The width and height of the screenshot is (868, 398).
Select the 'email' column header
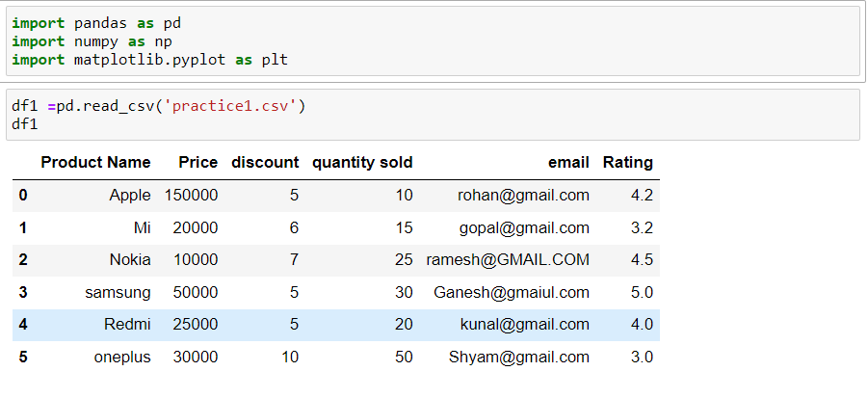(569, 162)
